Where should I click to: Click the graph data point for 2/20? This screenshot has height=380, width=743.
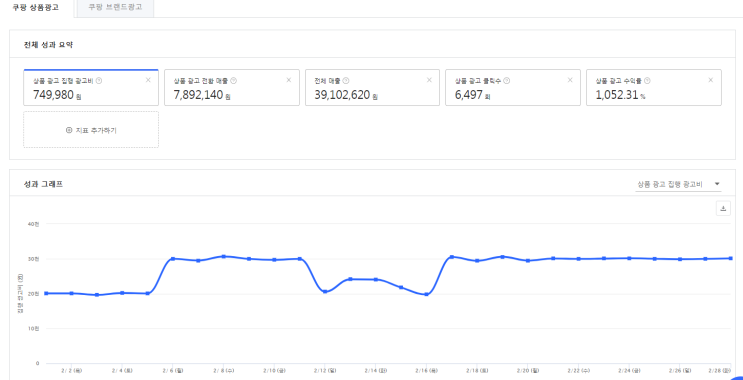[528, 260]
